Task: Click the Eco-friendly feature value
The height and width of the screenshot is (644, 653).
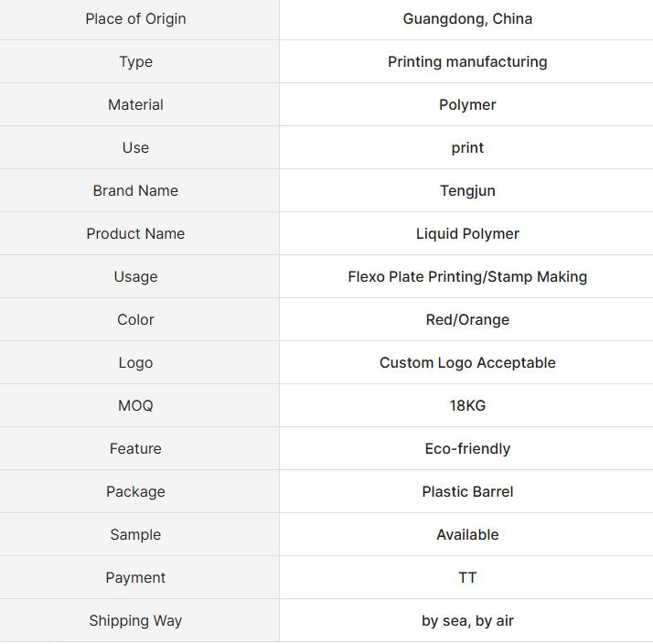Action: coord(467,449)
